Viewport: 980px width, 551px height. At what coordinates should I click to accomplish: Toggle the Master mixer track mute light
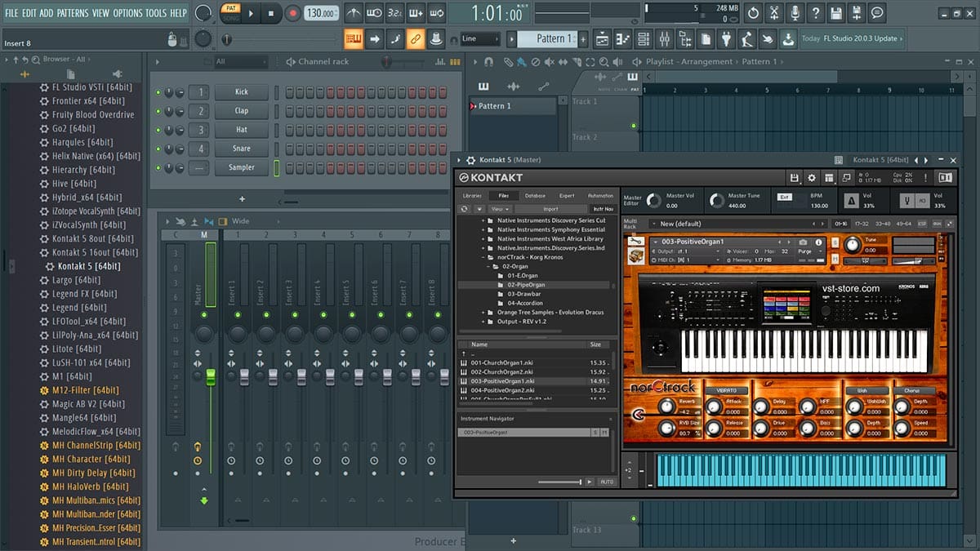pos(203,314)
